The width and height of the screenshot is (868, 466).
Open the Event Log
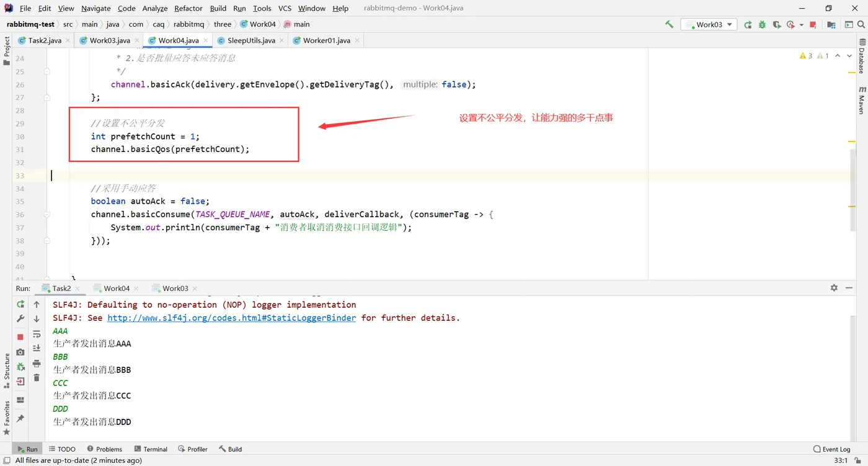click(832, 449)
